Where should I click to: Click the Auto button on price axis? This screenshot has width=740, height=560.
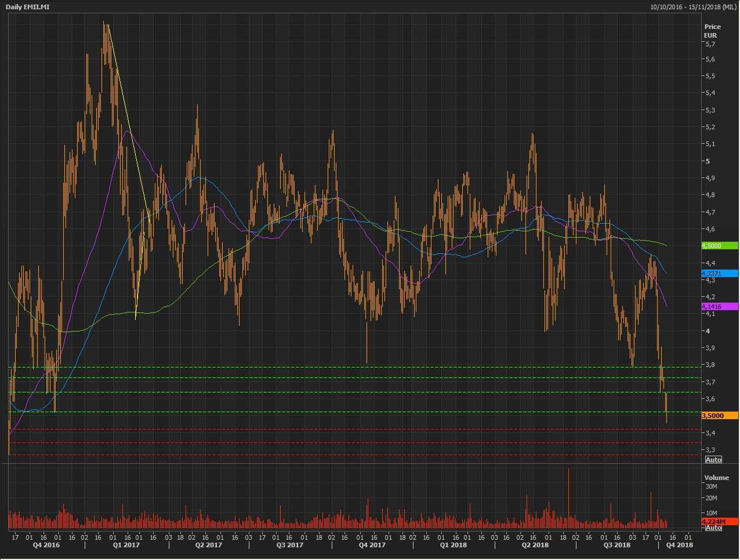[x=713, y=460]
